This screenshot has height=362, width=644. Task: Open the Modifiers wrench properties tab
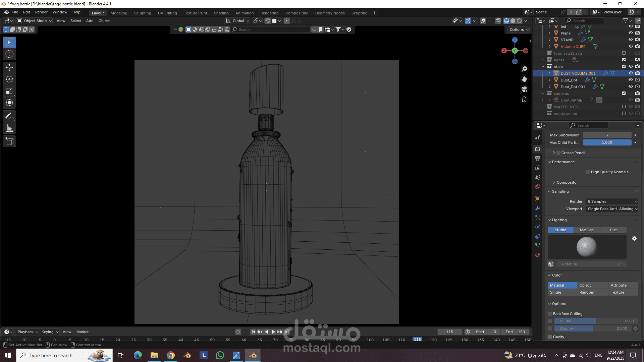538,208
